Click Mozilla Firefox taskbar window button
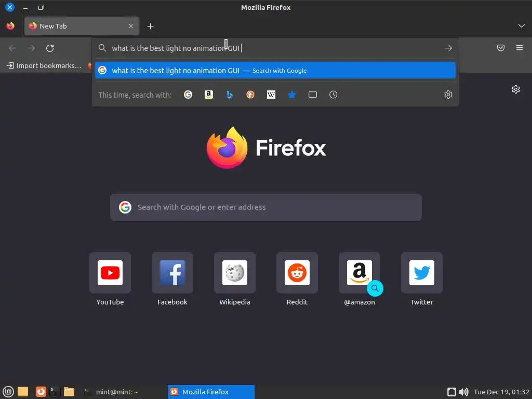The image size is (532, 399). (211, 392)
